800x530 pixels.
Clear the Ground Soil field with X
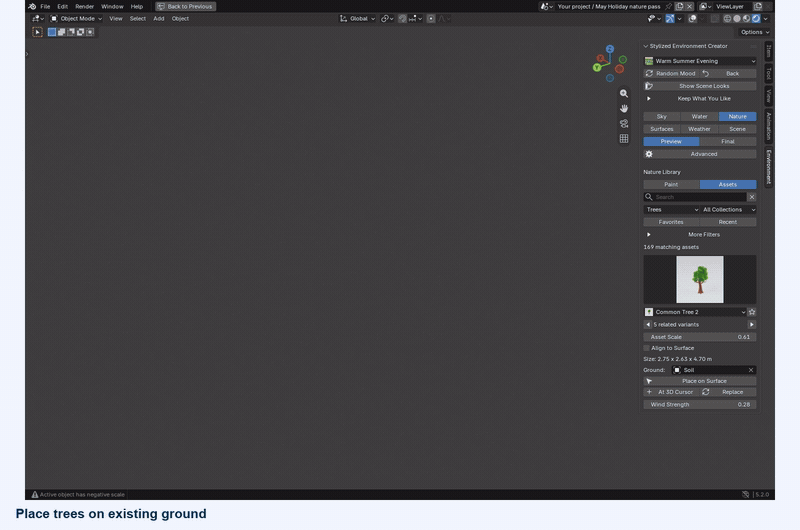pyautogui.click(x=751, y=370)
